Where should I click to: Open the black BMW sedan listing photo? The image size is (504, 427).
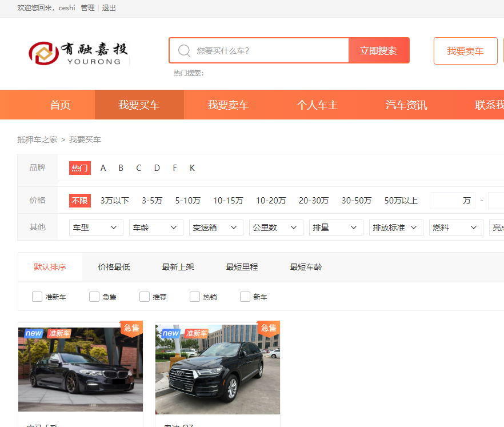pyautogui.click(x=81, y=369)
